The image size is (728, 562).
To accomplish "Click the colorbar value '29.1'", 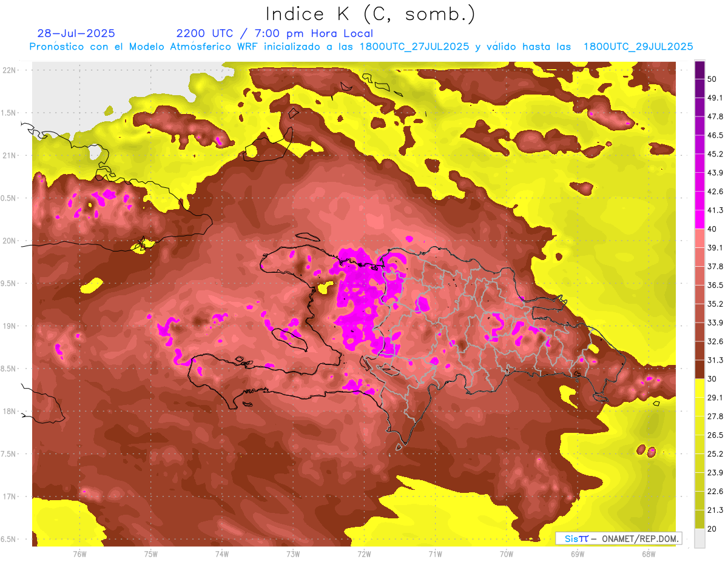I will (715, 397).
